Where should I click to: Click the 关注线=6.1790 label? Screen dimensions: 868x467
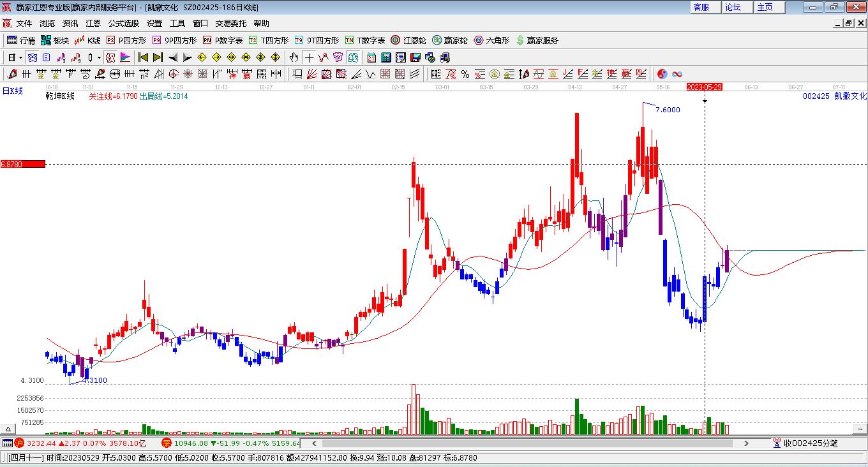click(x=113, y=96)
